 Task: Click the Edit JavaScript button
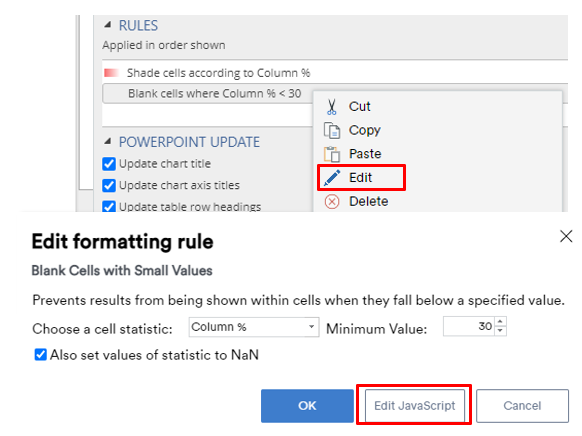click(415, 406)
